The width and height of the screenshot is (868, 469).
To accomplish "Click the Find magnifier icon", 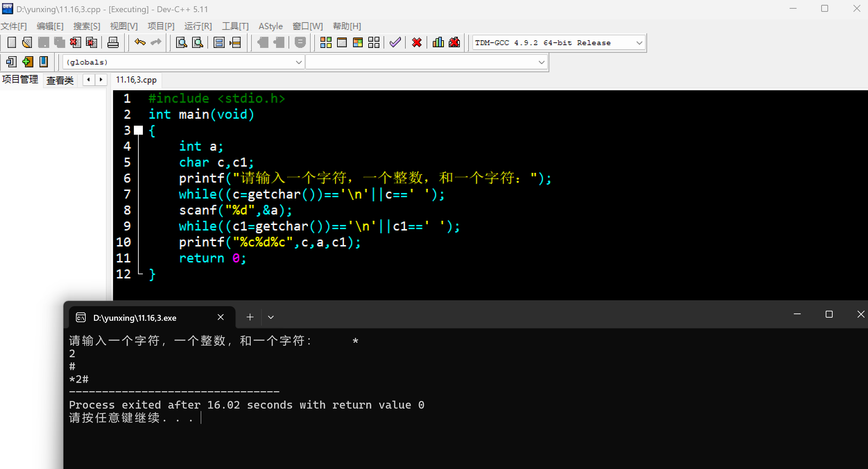I will (181, 43).
